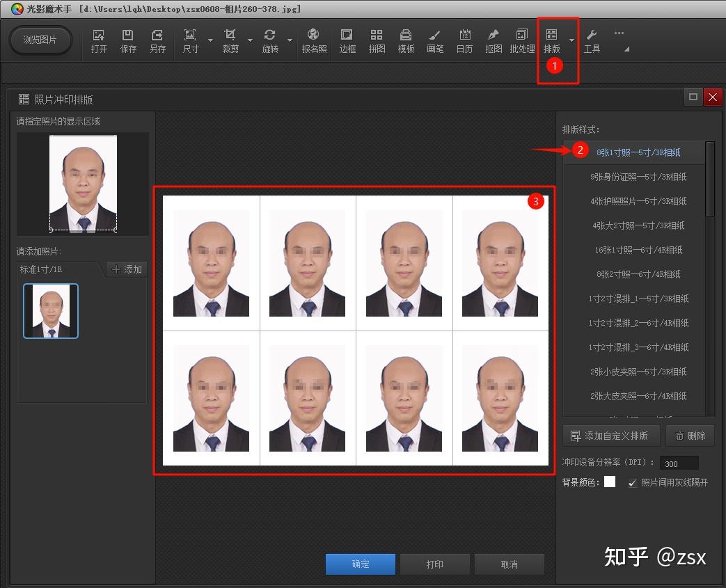Open the 背景颜色 white color swatch
726x588 pixels.
[610, 482]
